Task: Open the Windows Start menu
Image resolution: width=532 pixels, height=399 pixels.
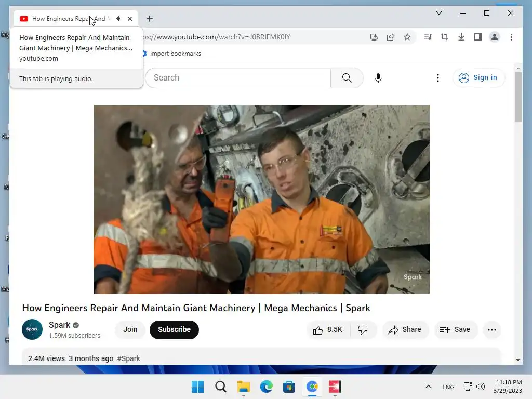Action: point(198,387)
